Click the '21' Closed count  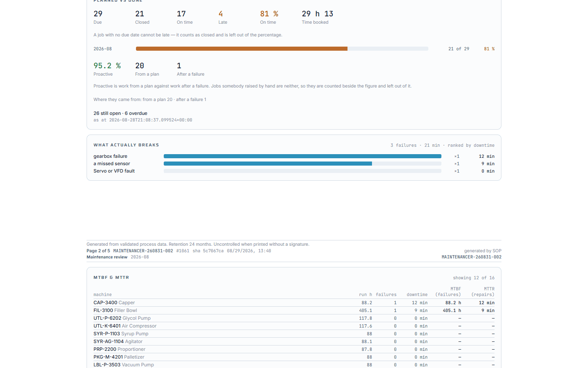140,14
